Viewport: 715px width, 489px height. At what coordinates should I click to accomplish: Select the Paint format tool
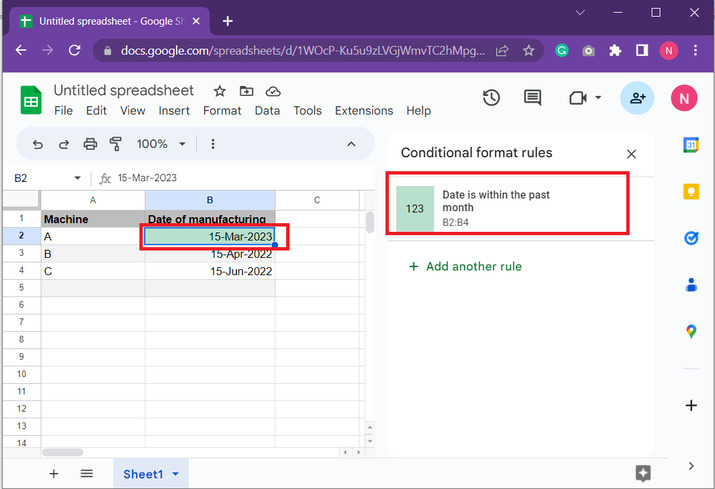[116, 144]
